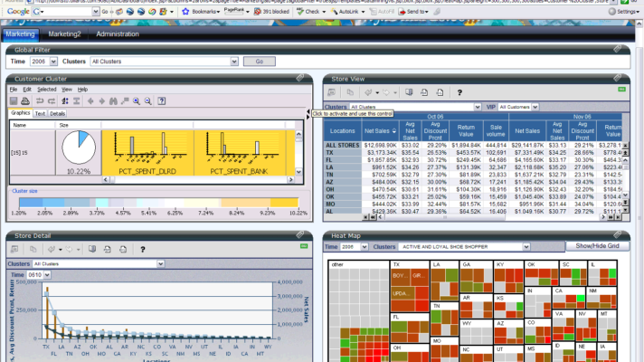Click the edit pencil on Store Detail panel
The width and height of the screenshot is (644, 362).
pos(300,234)
